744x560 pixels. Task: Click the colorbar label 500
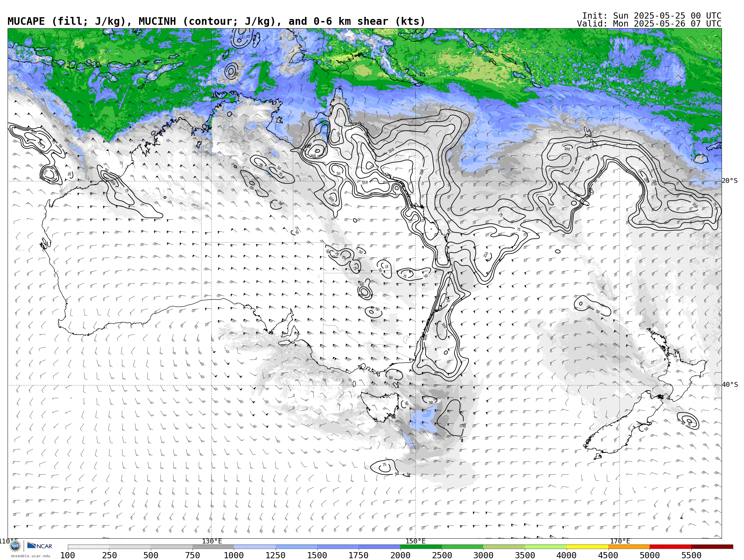(x=151, y=555)
